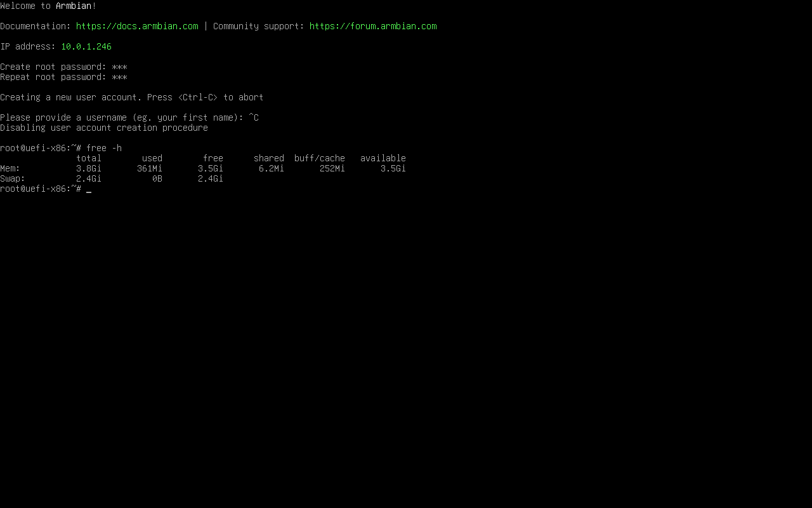
Task: Click the 'buff/cache' column header
Action: pos(320,158)
